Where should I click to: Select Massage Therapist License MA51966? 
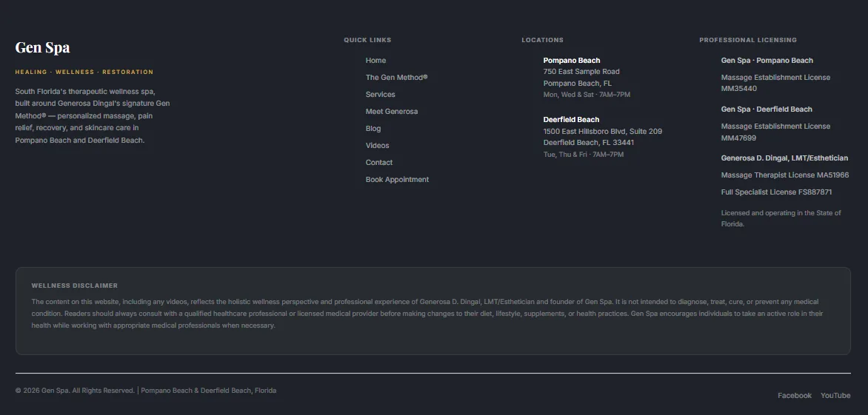click(784, 175)
